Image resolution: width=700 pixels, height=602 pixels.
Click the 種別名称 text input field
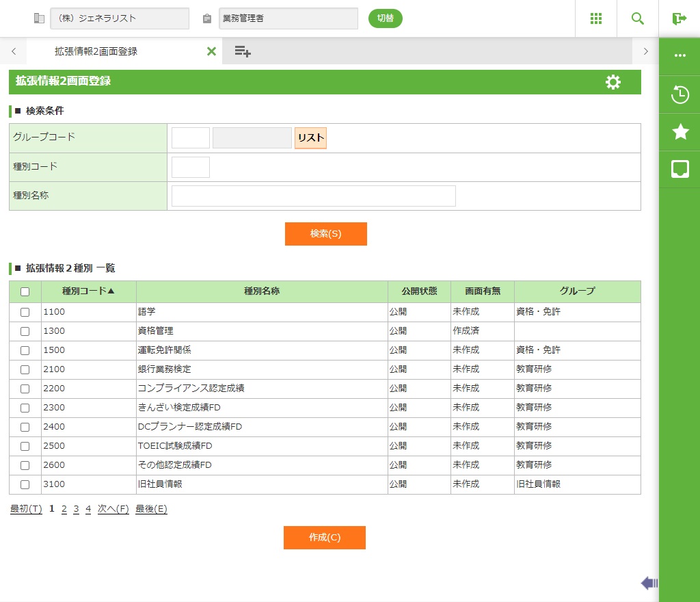pyautogui.click(x=313, y=196)
